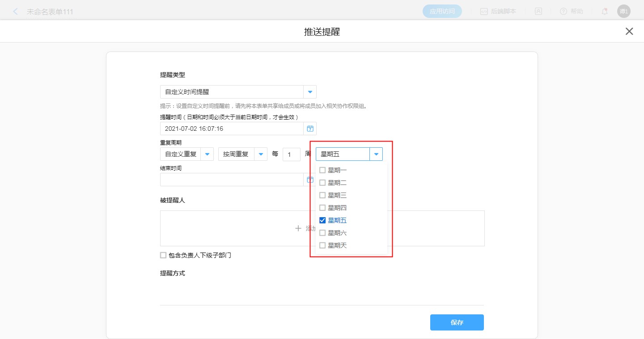Expand the 提醒类型 dropdown
The width and height of the screenshot is (644, 339).
310,92
